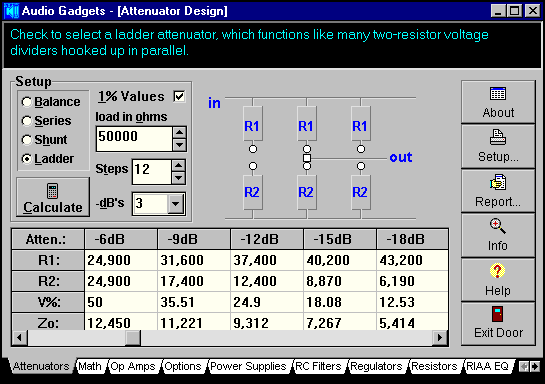This screenshot has height=384, width=545.
Task: Switch to the Op Amps tab
Action: (133, 366)
